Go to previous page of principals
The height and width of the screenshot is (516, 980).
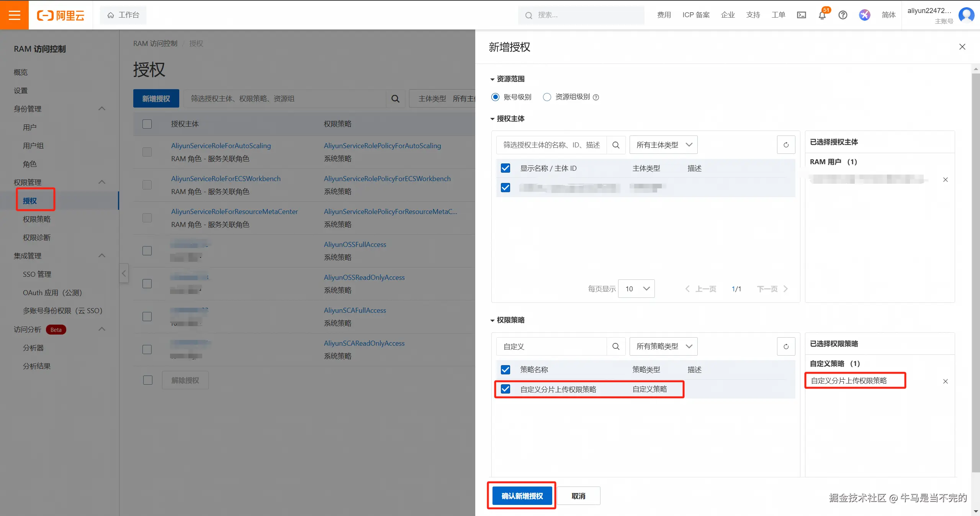[x=701, y=289]
